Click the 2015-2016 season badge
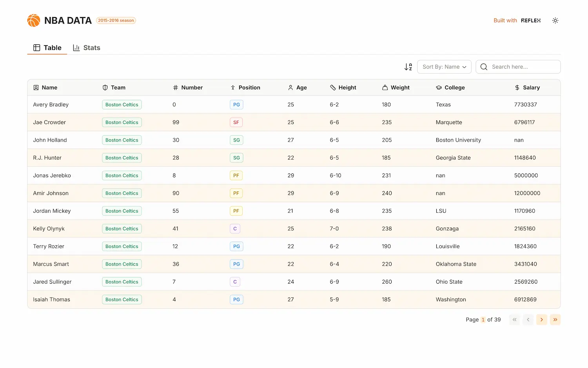 [116, 20]
